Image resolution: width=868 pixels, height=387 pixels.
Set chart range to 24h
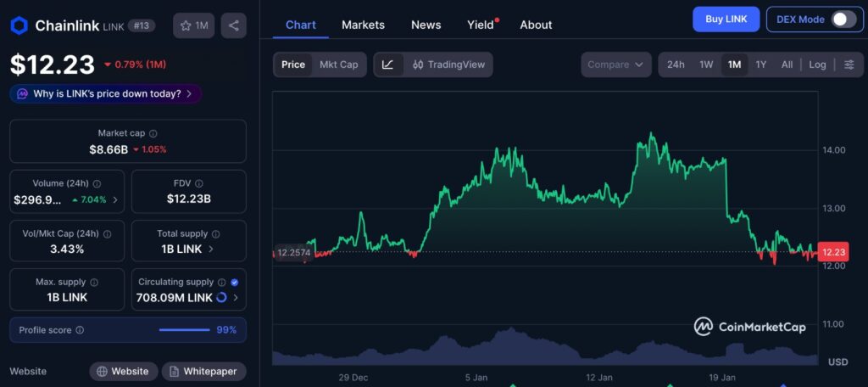(x=676, y=64)
